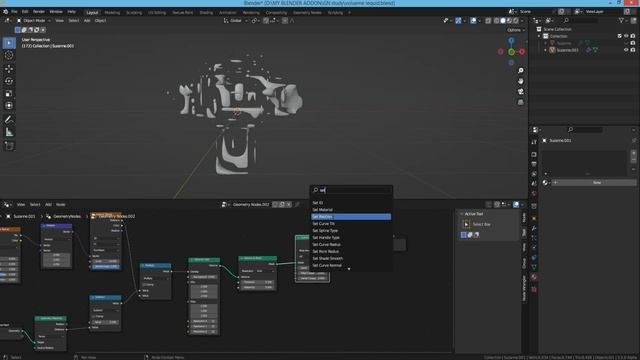Switch perspective/orthographic grid icon
The height and width of the screenshot is (360, 640).
(x=520, y=102)
